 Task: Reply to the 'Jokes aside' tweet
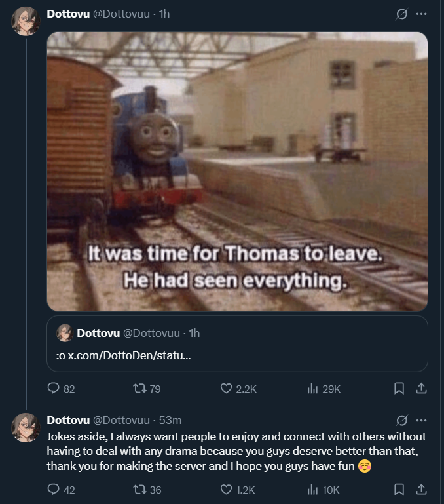click(x=54, y=489)
